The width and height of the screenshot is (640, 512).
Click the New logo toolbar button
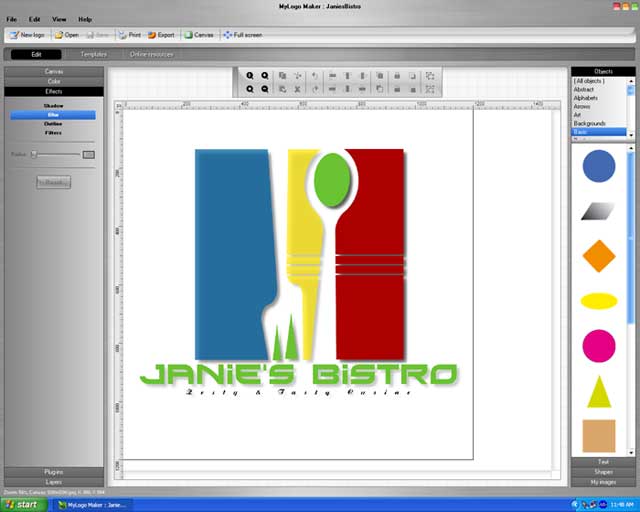tap(26, 34)
